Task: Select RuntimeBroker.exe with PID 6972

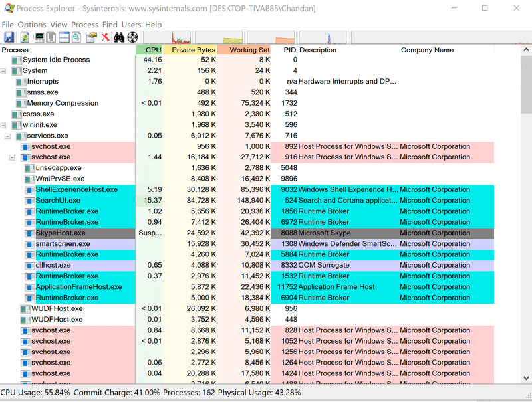Action: click(x=247, y=223)
